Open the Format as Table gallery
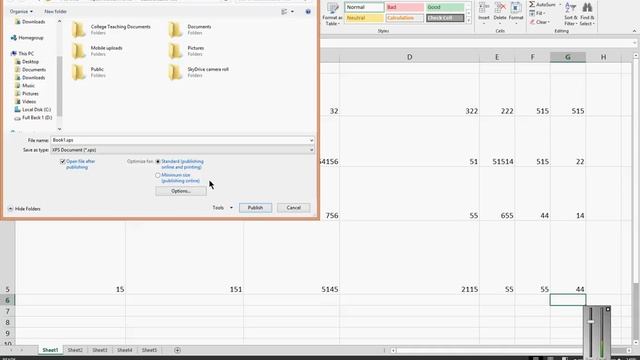This screenshot has width=640, height=360. tap(332, 14)
